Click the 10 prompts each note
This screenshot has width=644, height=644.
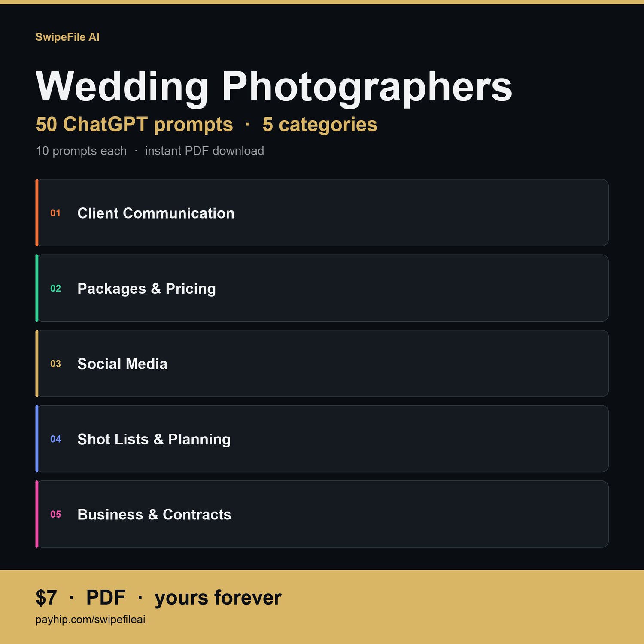81,151
